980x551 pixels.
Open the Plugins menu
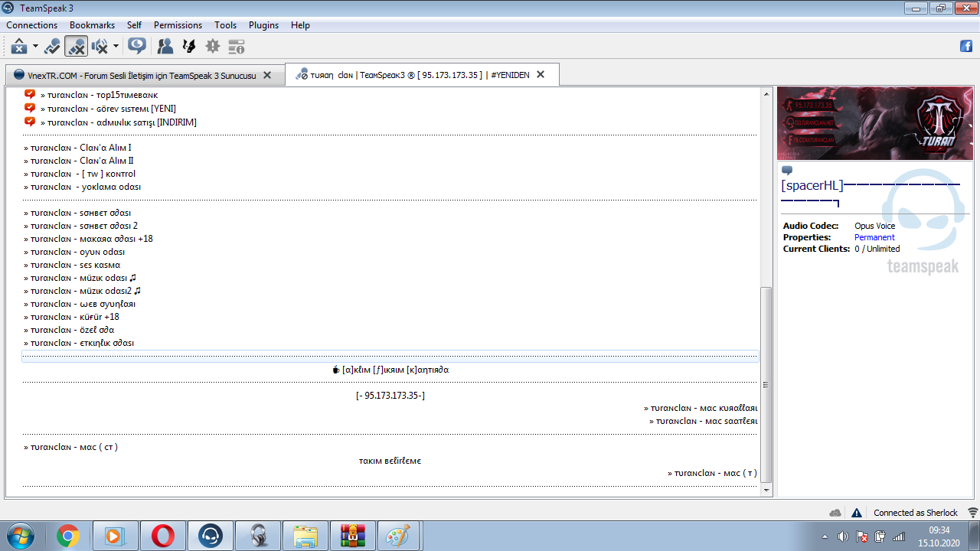coord(263,25)
